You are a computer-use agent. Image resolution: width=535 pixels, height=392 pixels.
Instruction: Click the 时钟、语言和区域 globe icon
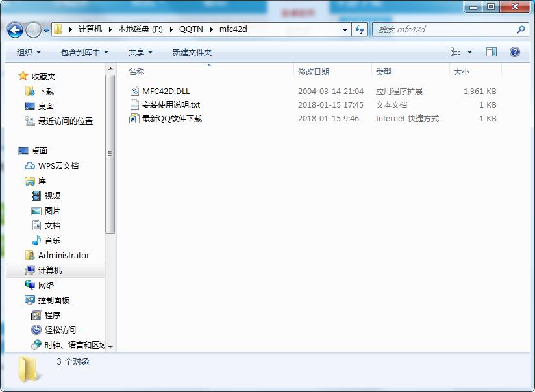tap(36, 345)
